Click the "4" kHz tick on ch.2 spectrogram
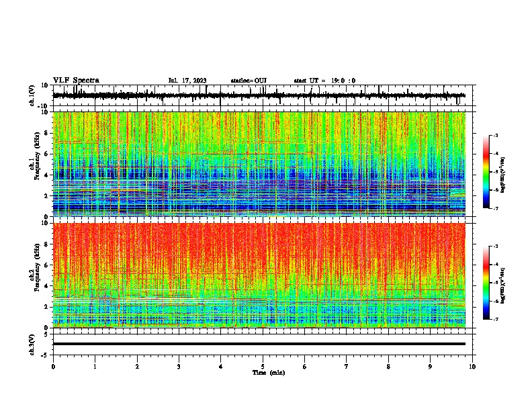The width and height of the screenshot is (532, 411). pos(47,286)
